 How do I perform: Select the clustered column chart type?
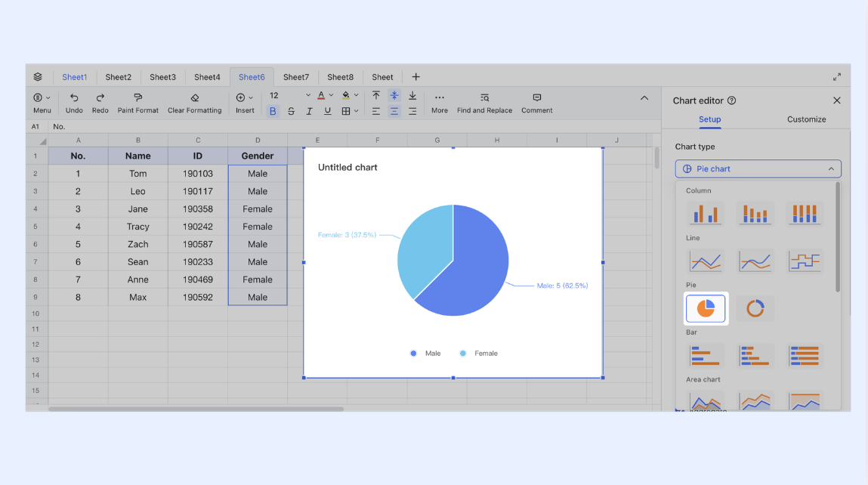tap(706, 214)
